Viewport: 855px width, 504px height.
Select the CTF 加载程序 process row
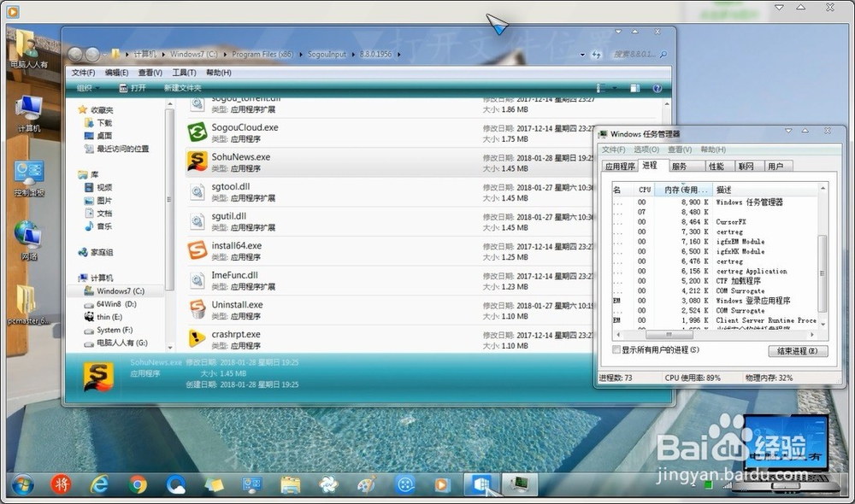(714, 280)
